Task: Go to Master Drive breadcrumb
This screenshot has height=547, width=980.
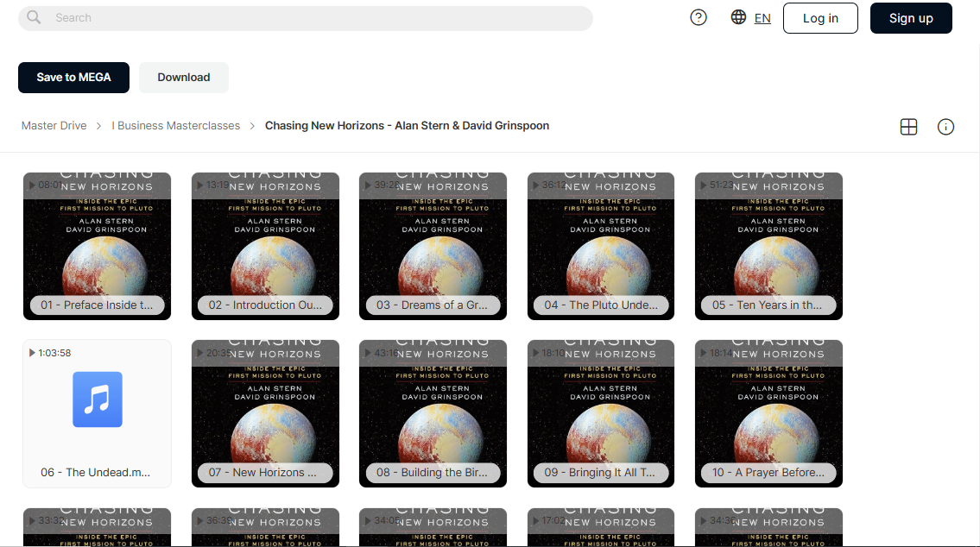Action: coord(54,125)
